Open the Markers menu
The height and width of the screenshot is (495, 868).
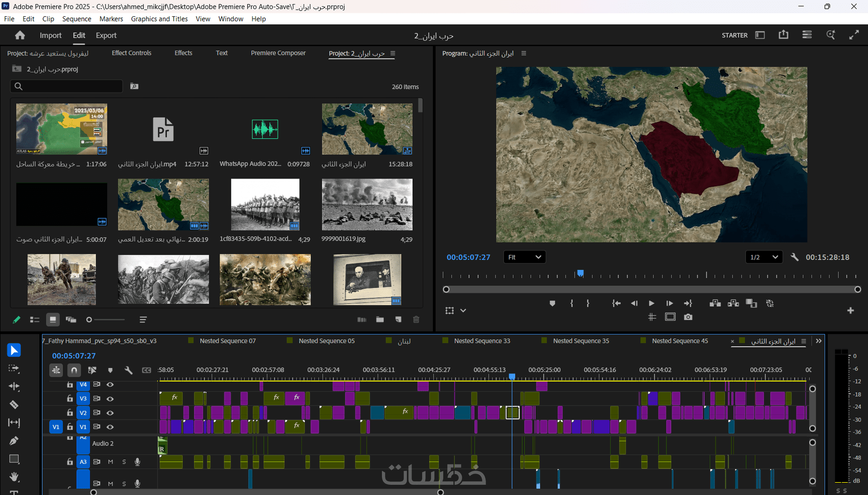[x=111, y=19]
